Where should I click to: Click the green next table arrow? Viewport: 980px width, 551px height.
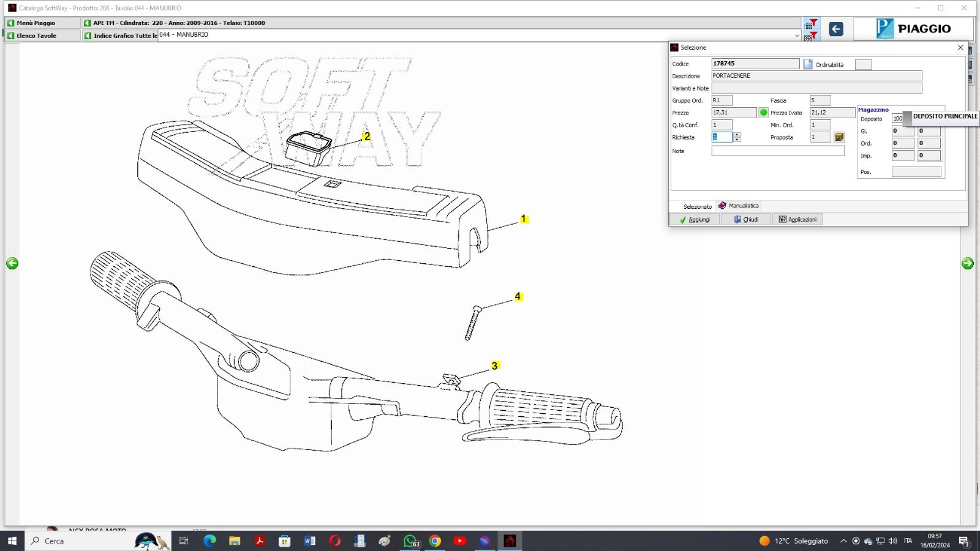click(968, 263)
